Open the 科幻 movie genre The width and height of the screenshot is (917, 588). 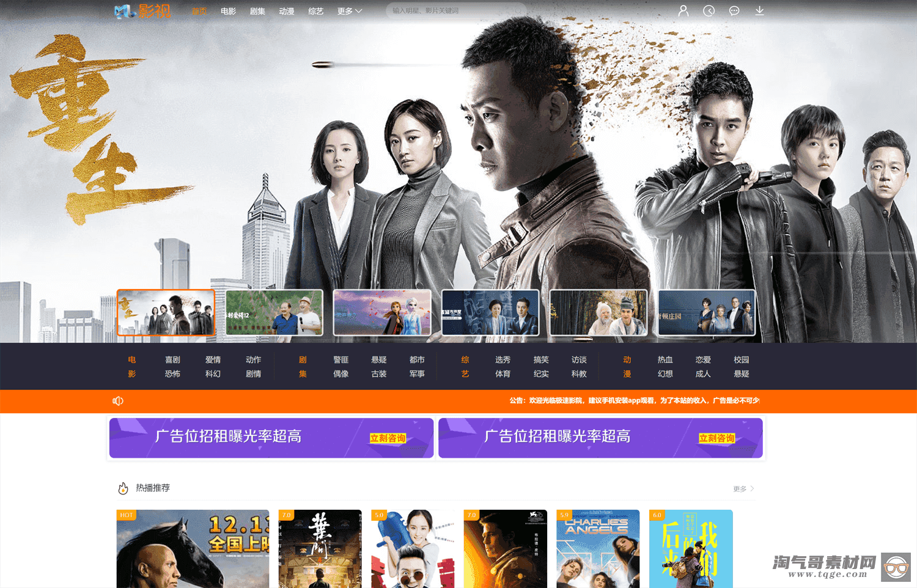213,374
